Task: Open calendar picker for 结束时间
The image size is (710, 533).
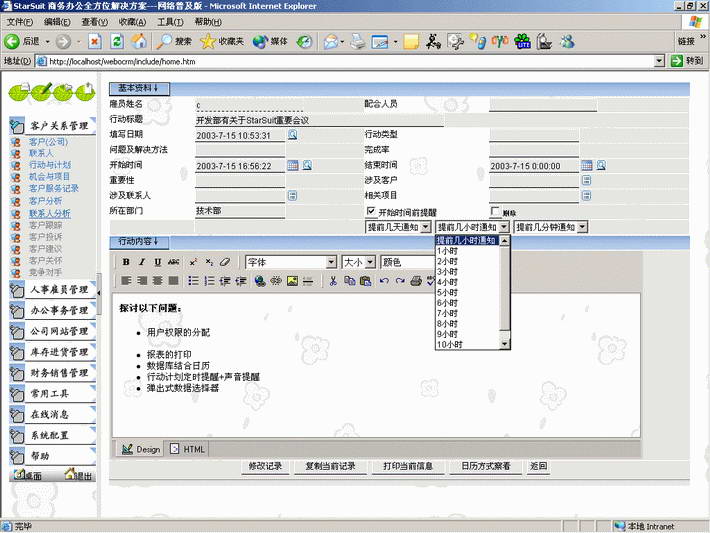Action: pos(587,165)
